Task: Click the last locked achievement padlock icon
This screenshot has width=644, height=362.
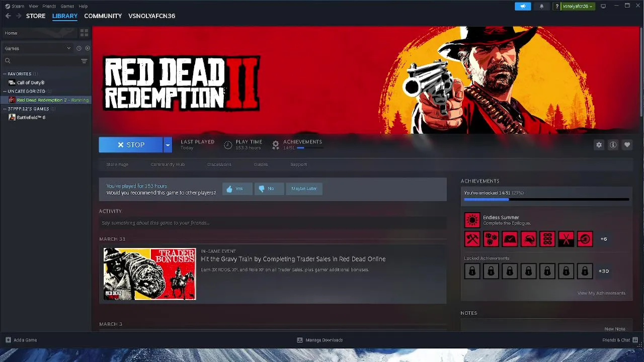Action: coord(585,271)
